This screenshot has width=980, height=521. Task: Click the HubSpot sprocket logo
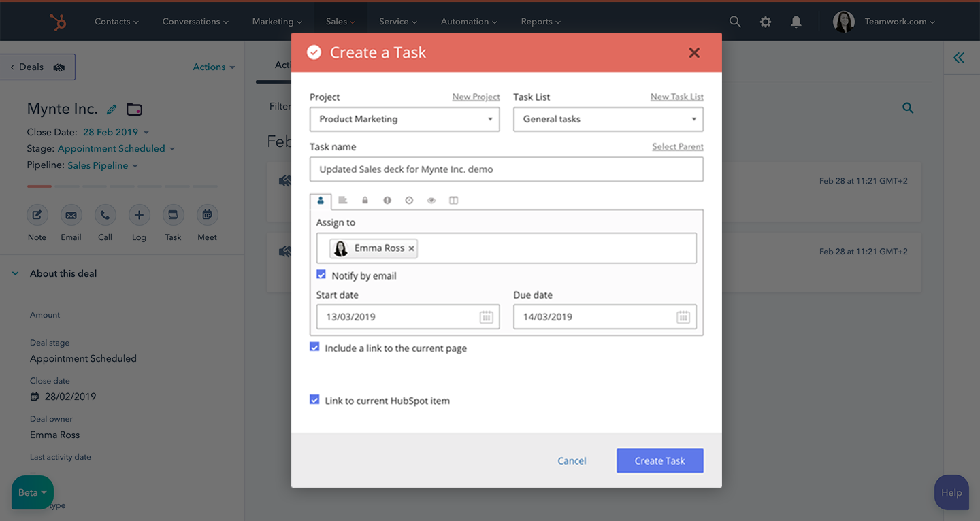point(58,22)
